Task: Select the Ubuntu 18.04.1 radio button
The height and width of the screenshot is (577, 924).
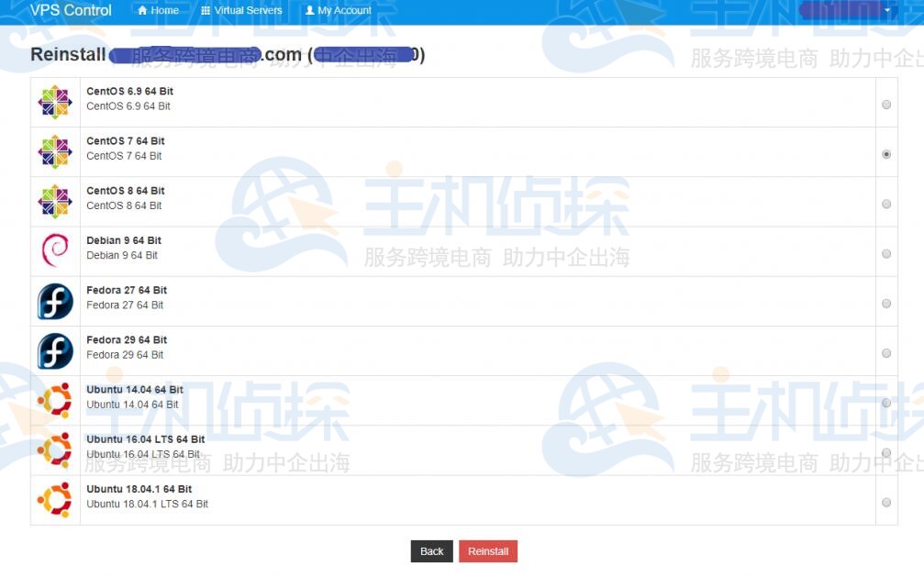Action: (x=886, y=502)
